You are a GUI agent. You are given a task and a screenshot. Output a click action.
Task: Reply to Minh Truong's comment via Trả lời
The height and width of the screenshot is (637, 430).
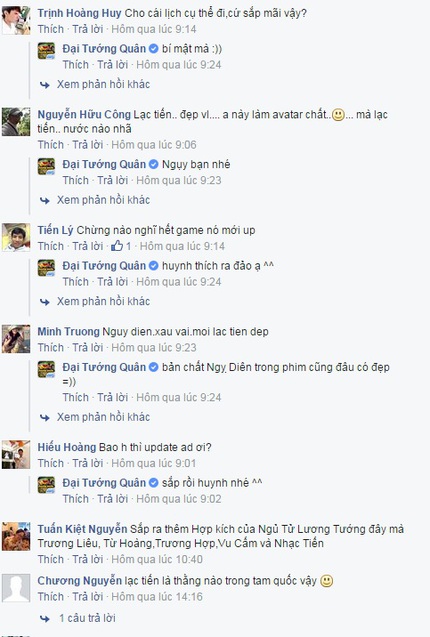88,348
